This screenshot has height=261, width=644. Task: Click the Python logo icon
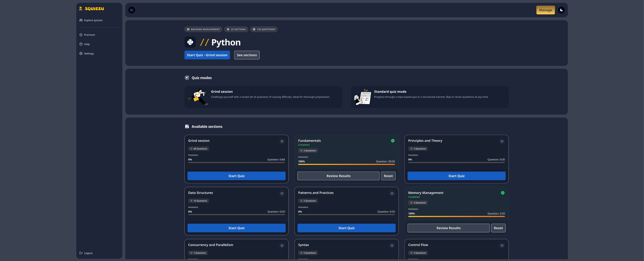[190, 42]
